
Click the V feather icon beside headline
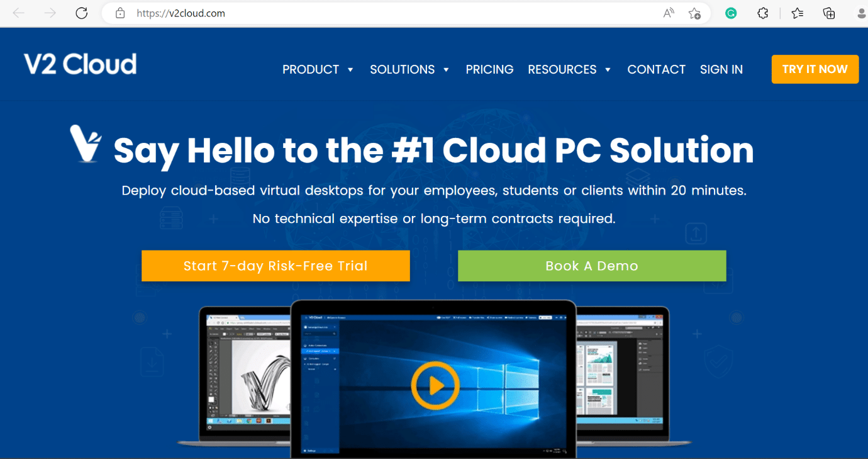click(x=85, y=144)
